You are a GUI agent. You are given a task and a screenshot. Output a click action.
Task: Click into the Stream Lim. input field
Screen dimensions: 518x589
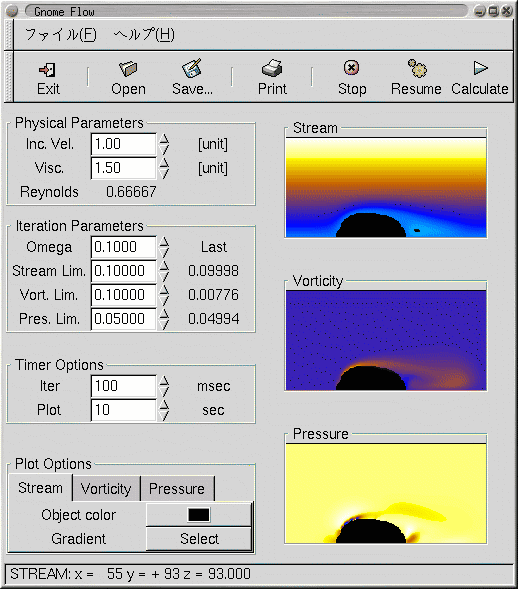coord(123,271)
